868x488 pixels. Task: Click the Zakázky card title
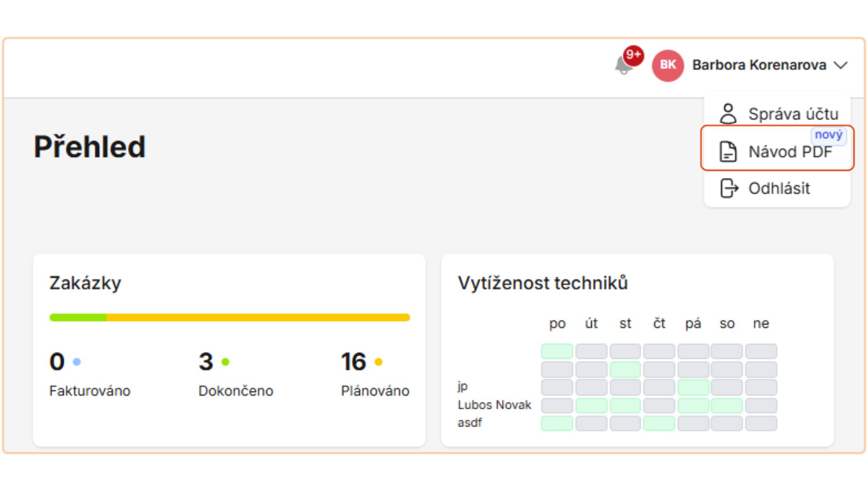tap(85, 283)
